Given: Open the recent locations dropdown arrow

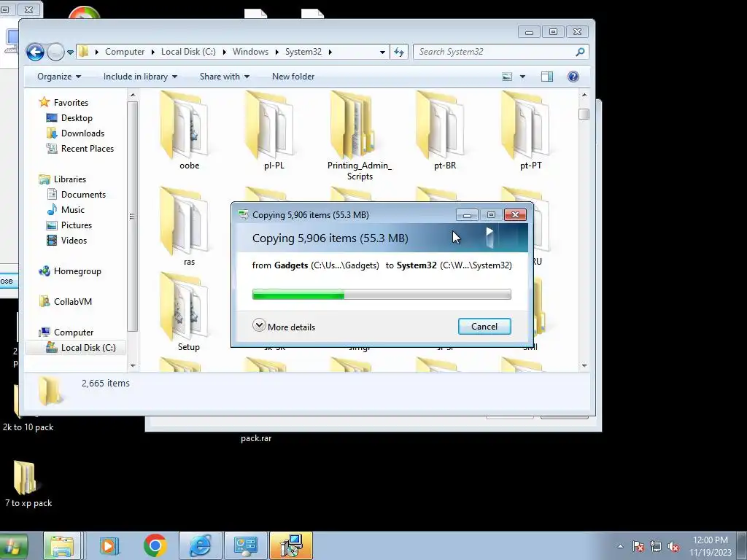Looking at the screenshot, I should click(x=71, y=52).
